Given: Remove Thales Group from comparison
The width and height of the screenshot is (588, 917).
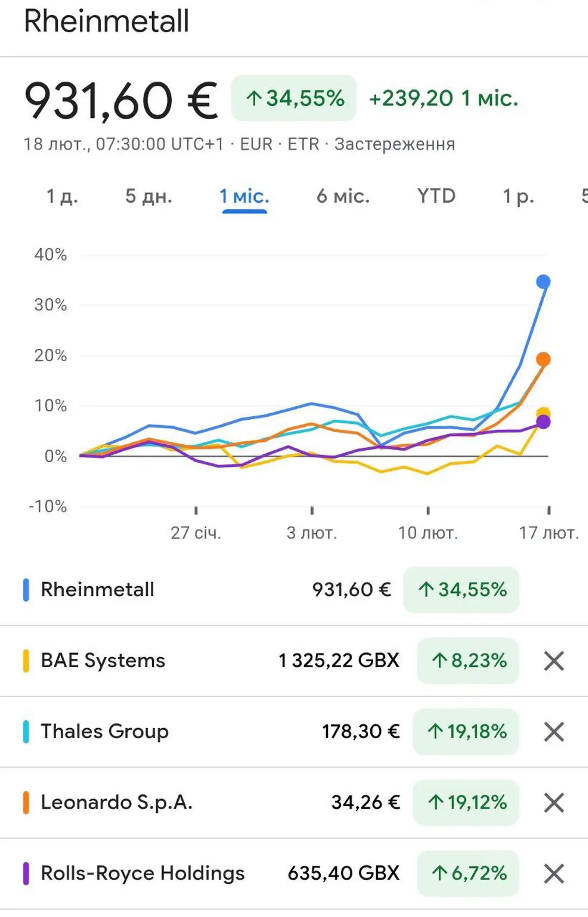Looking at the screenshot, I should [x=554, y=732].
